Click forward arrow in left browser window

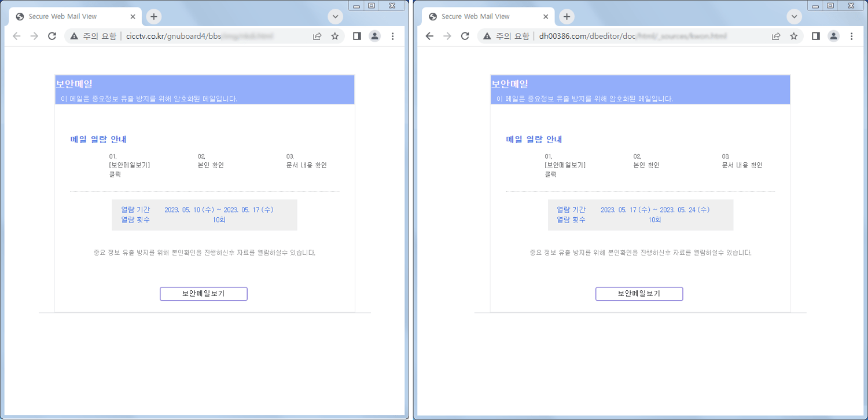pos(34,36)
